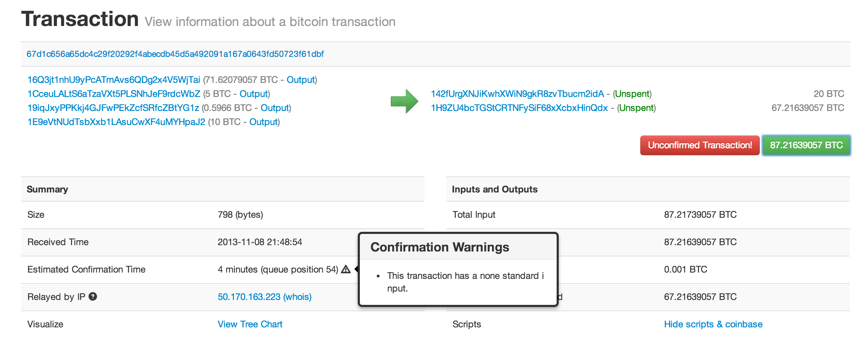Screen dimensions: 868x340
Task: Open input address 1CceuLALtS6aTzaVXt5PLSNhJeF9rdcWbZ
Action: point(114,94)
